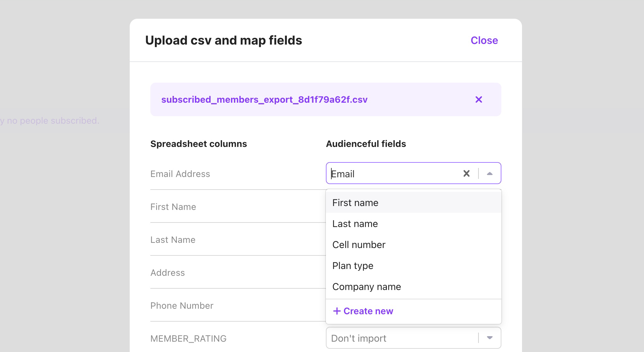Screen dimensions: 644x352
Task: Clear the Email field selection
Action: click(x=467, y=173)
